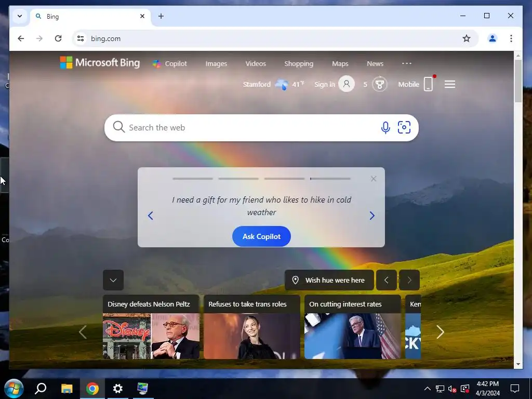532x399 pixels.
Task: Open a new browser tab
Action: coord(161,16)
